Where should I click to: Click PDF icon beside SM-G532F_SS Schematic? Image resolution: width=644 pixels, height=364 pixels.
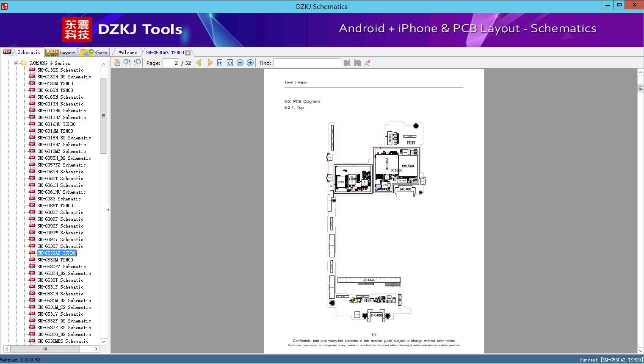(32, 328)
